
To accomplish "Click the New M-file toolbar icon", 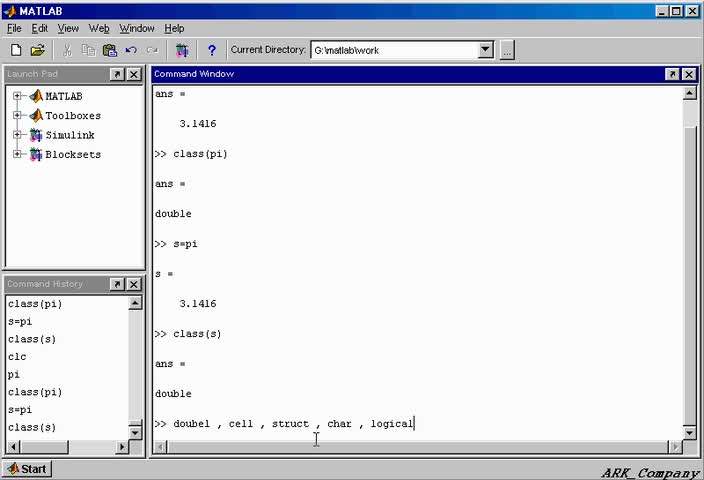I will pyautogui.click(x=16, y=50).
